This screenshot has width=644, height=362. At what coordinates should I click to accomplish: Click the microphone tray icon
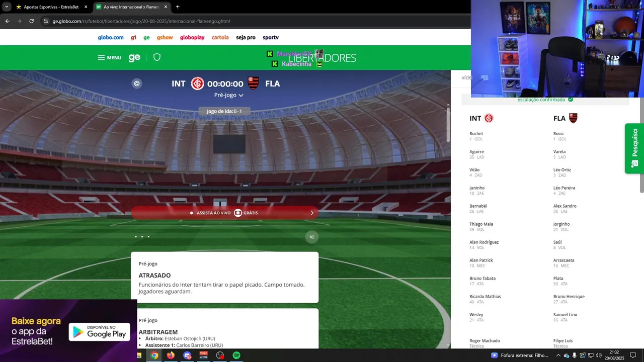574,355
